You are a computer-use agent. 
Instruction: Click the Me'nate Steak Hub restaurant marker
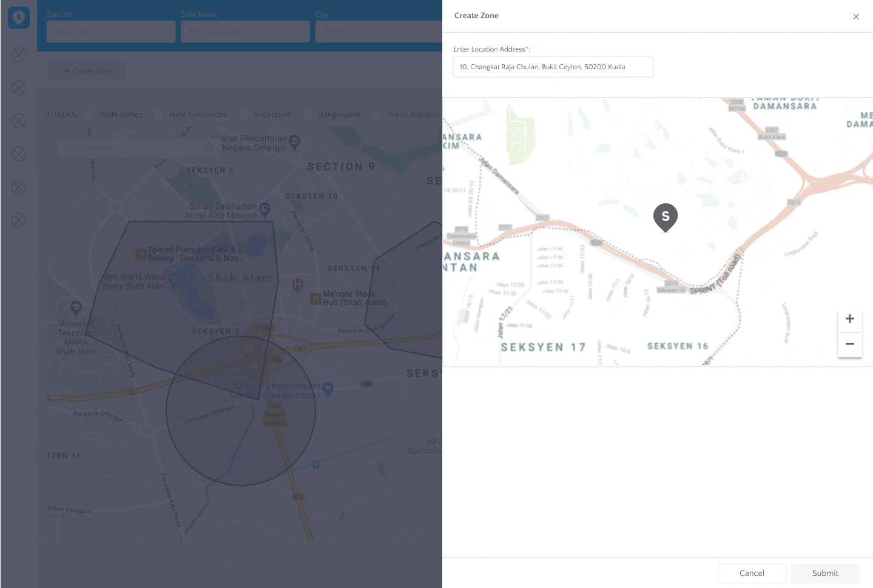pyautogui.click(x=315, y=299)
